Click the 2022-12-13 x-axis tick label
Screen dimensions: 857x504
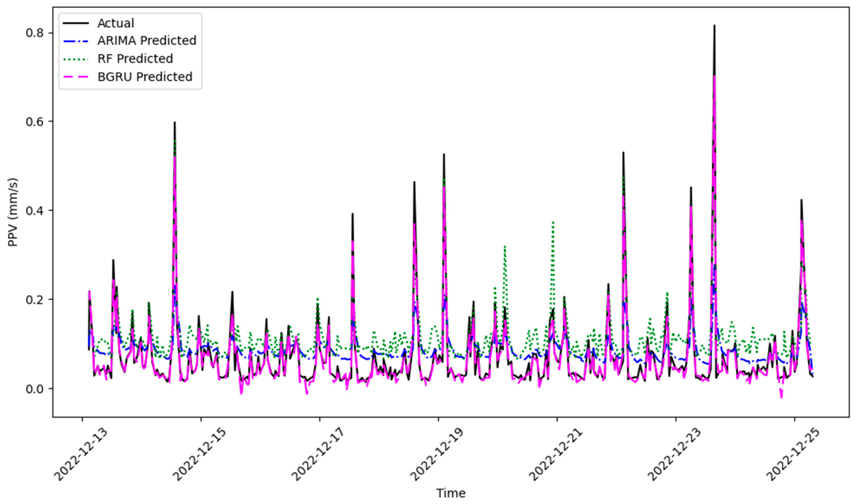81,455
